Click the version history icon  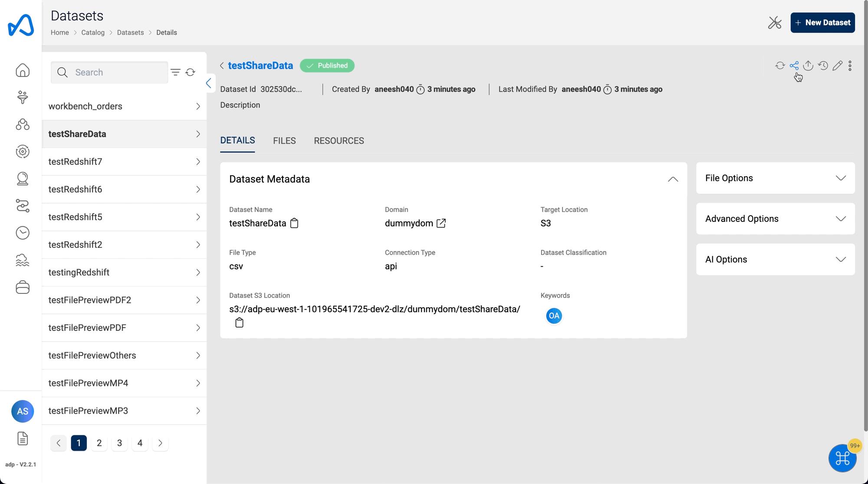[822, 66]
